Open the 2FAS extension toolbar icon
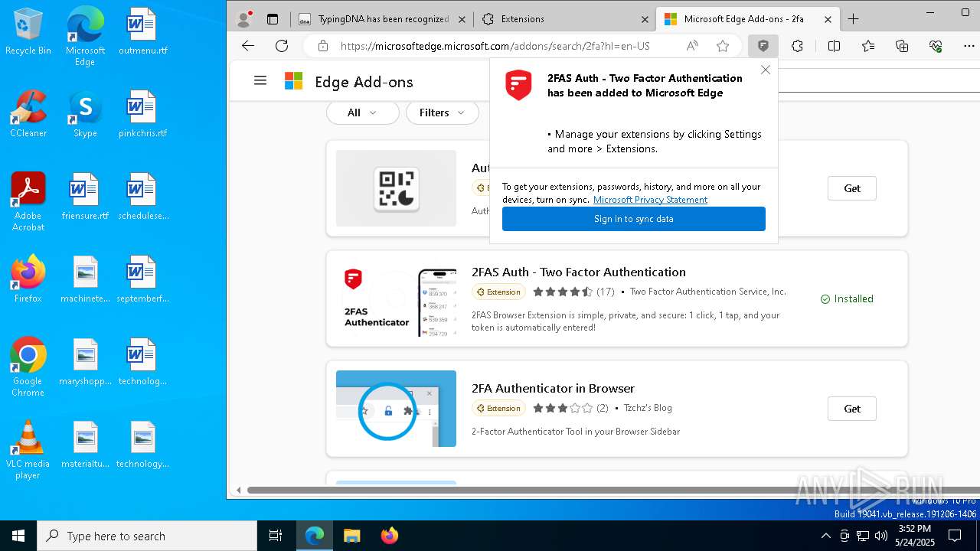Image resolution: width=980 pixels, height=551 pixels. pos(763,46)
